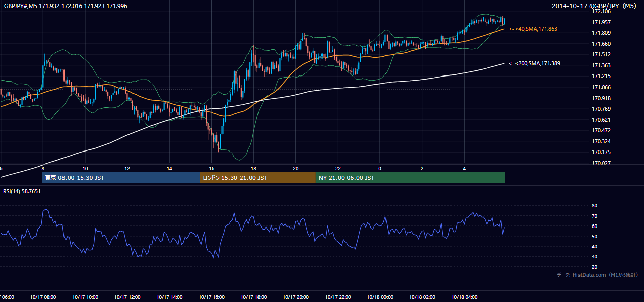
Task: Click price axis value 170.175
Action: (x=601, y=152)
